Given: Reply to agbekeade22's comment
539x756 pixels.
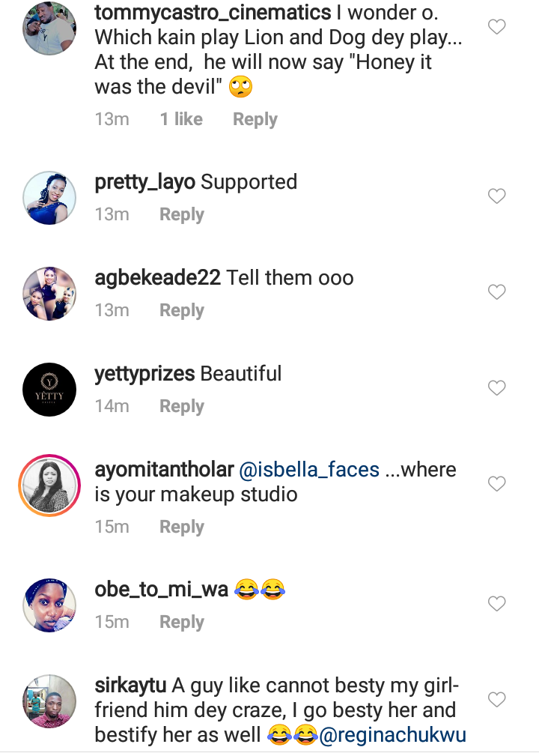Looking at the screenshot, I should tap(182, 310).
